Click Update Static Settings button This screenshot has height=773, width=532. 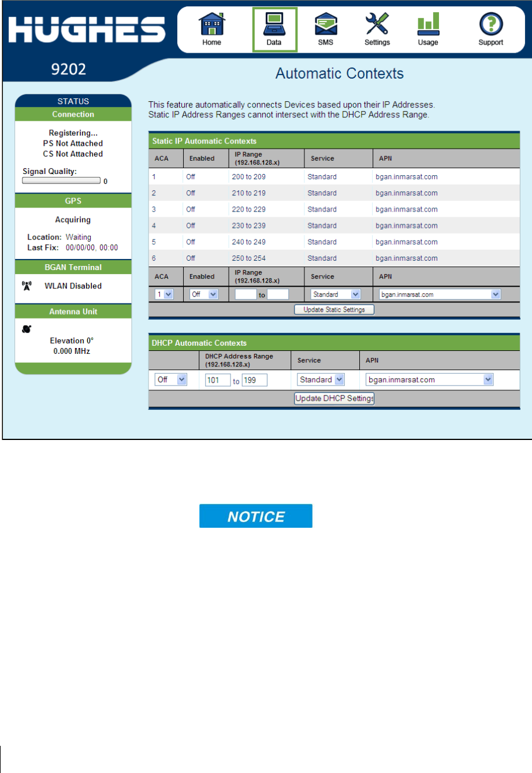334,309
